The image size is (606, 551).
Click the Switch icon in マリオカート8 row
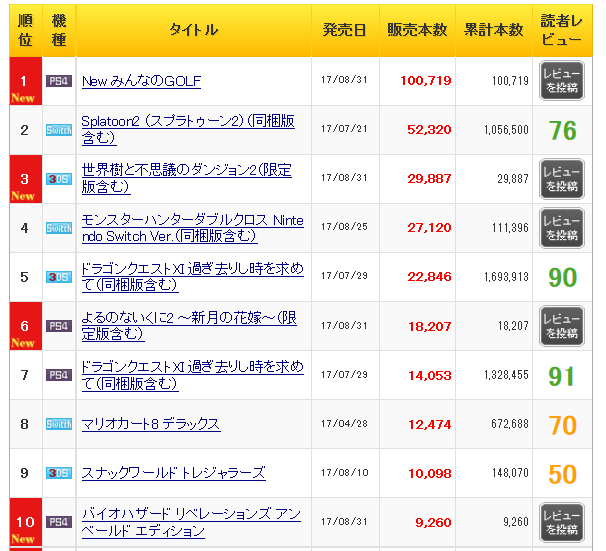(59, 424)
